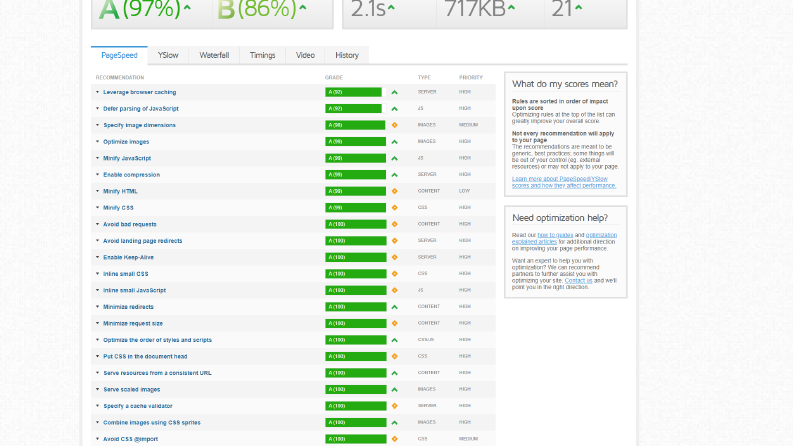Click the PRIORITY column header

point(471,77)
